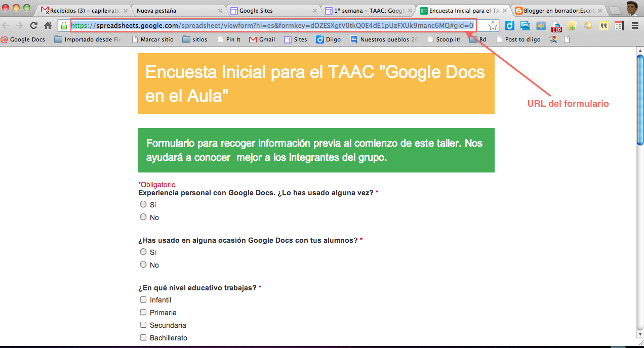Screen dimensions: 644x348
Task: Switch to the Google Sites tab
Action: 272,10
